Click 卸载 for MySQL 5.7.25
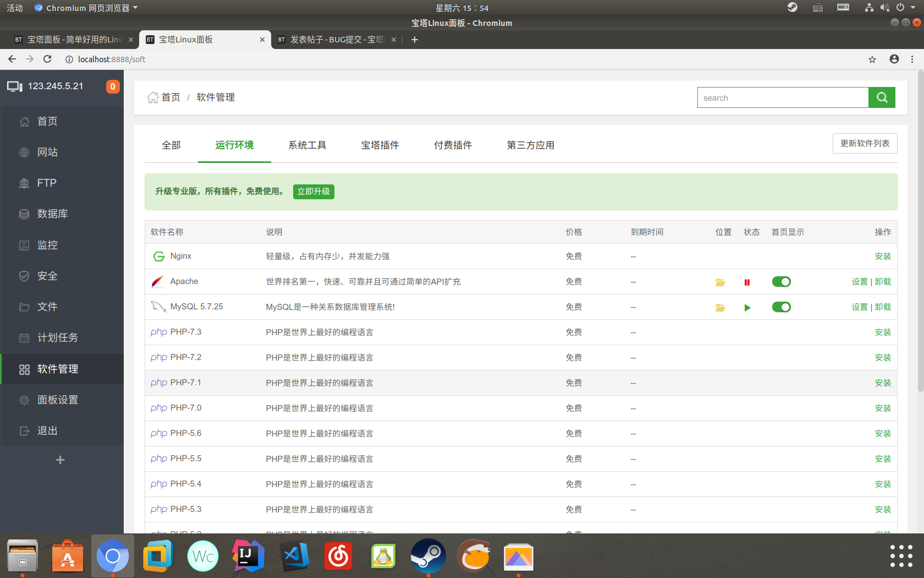 point(883,307)
